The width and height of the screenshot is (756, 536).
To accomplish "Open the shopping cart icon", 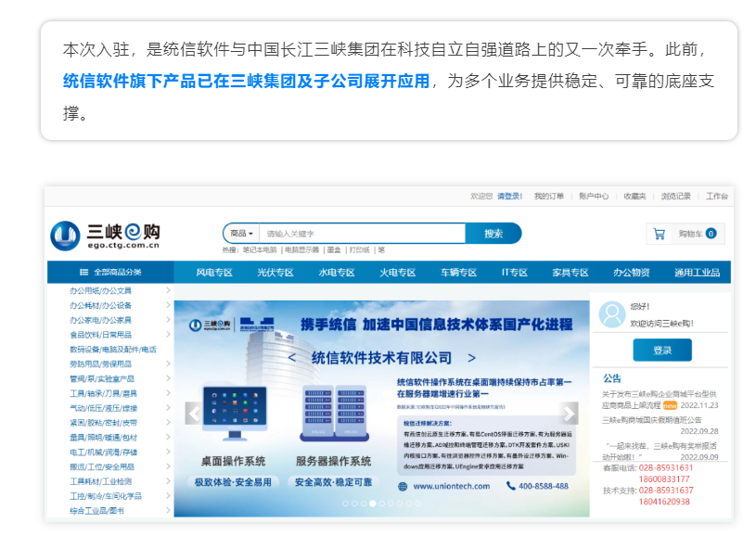I will [660, 234].
